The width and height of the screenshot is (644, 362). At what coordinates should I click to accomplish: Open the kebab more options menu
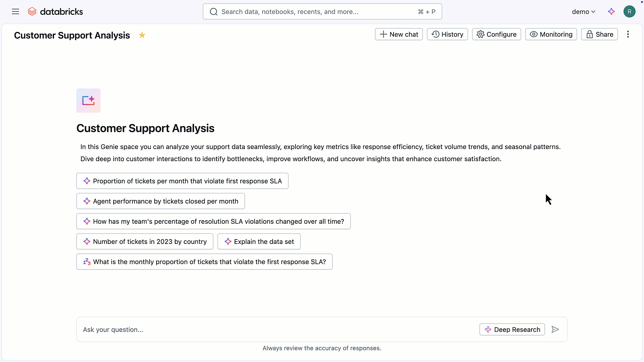coord(628,34)
